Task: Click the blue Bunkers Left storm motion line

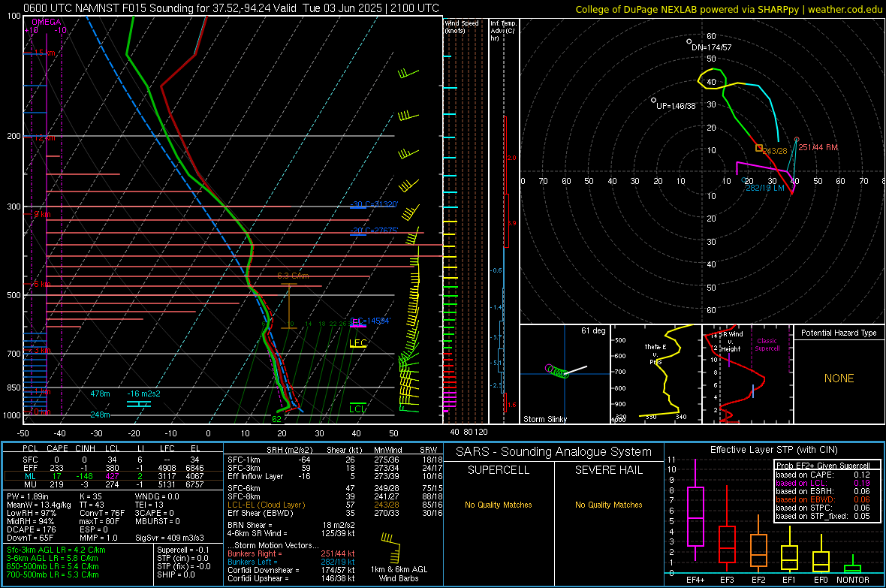Action: tap(291, 562)
